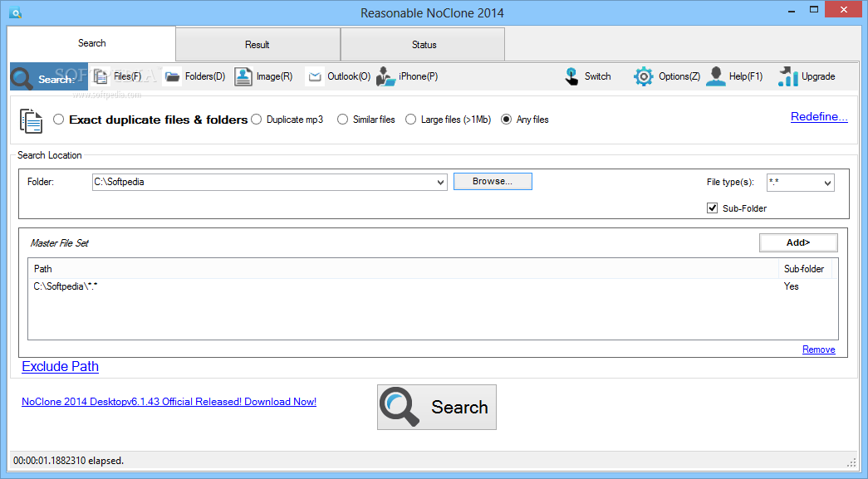The width and height of the screenshot is (868, 479).
Task: Open the Outlook(O) mail search
Action: click(x=338, y=76)
